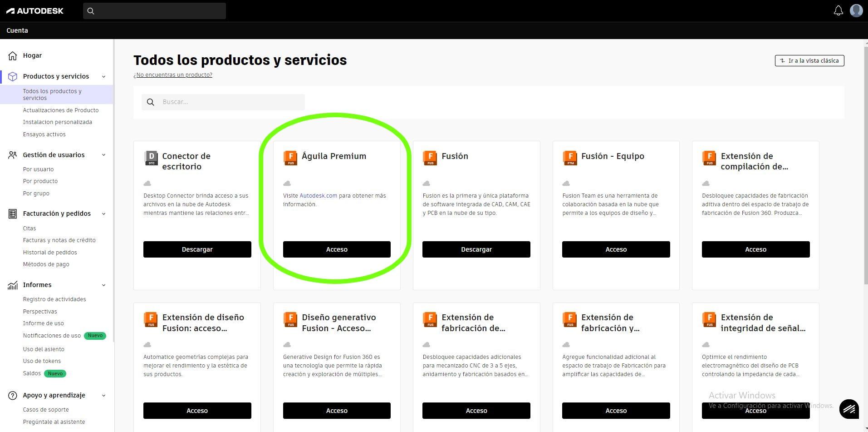
Task: Open Por usuario under Gestión de usuarios
Action: coord(39,169)
